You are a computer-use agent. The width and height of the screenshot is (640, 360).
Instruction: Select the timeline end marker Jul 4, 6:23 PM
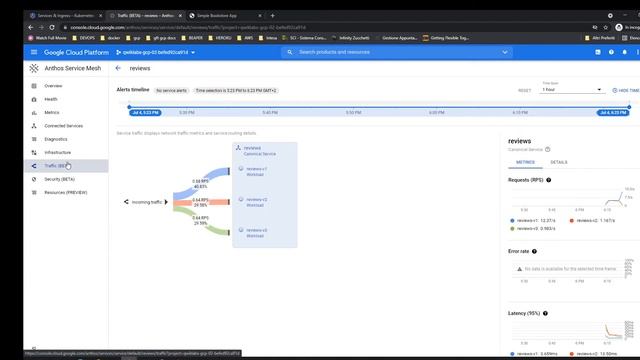(x=613, y=112)
